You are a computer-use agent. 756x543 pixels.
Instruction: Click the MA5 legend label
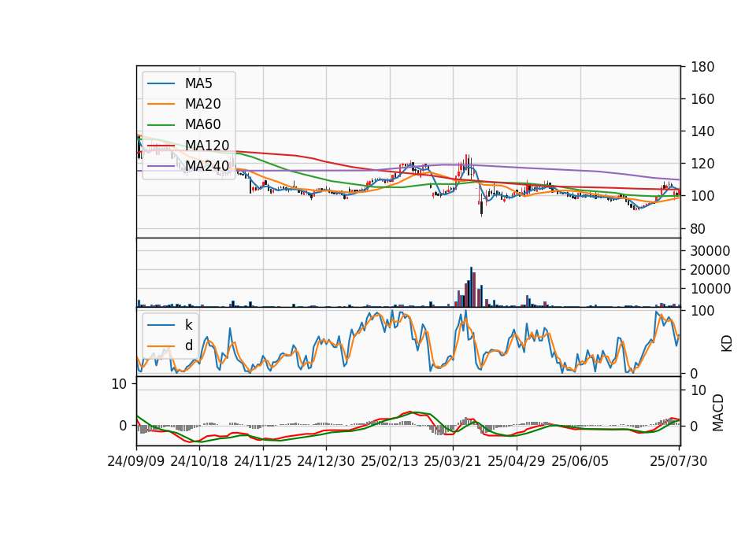coord(198,83)
